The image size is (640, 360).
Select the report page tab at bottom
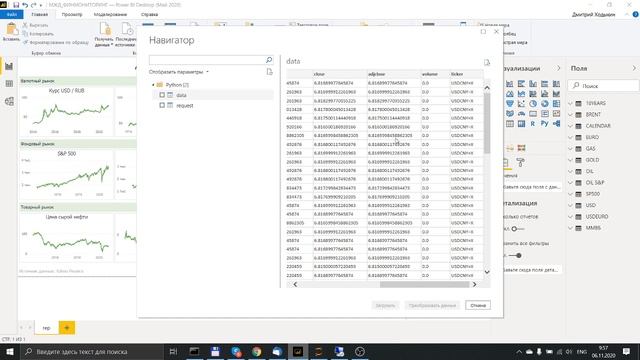tap(47, 328)
